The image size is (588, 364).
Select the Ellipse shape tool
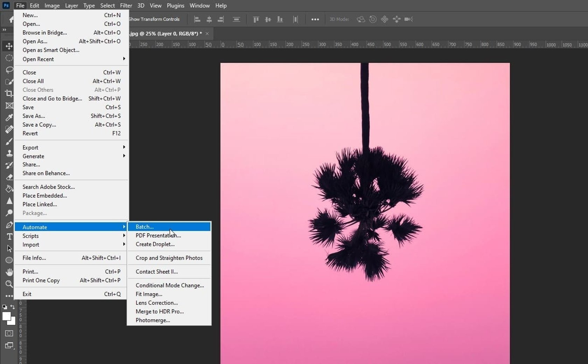[9, 260]
